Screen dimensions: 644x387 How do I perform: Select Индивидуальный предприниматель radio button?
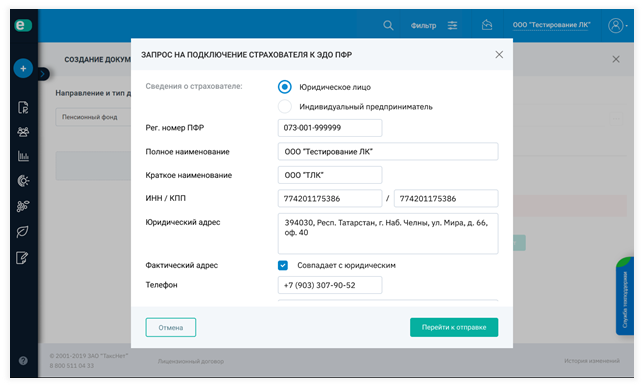coord(285,107)
